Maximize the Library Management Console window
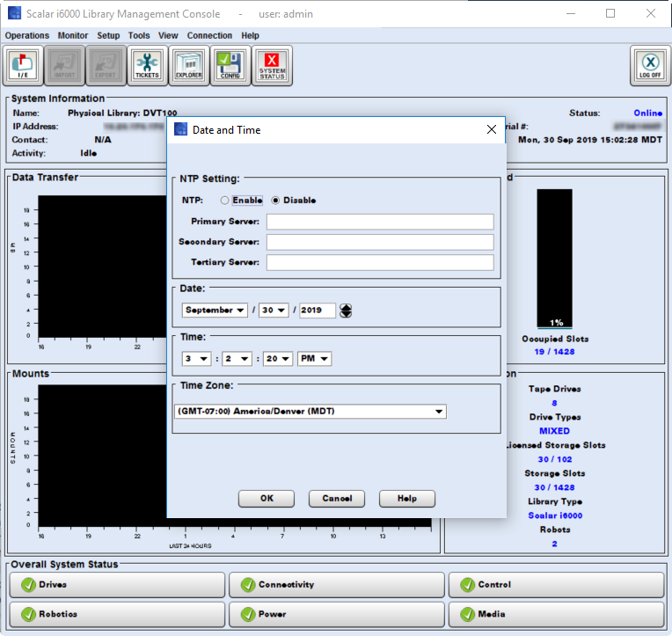 (x=610, y=13)
